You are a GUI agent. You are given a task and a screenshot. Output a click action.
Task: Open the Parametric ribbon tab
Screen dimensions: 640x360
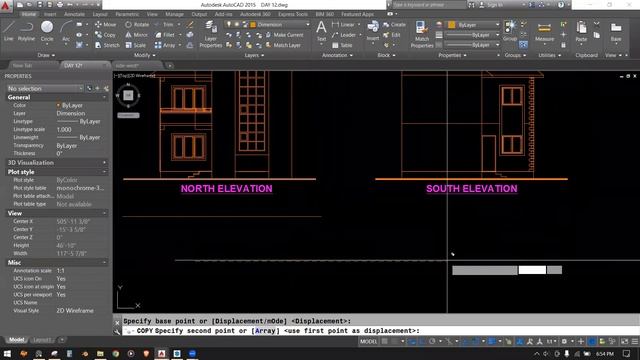(127, 14)
